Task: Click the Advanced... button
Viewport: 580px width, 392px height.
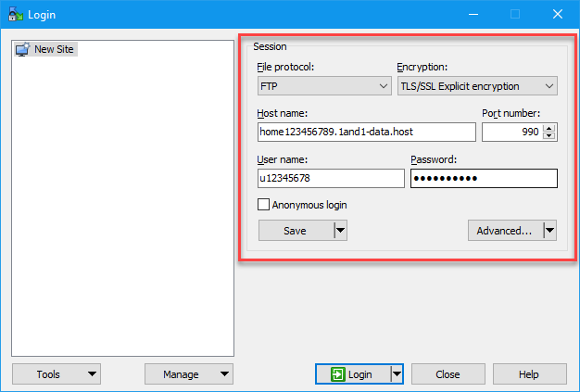Action: tap(504, 231)
